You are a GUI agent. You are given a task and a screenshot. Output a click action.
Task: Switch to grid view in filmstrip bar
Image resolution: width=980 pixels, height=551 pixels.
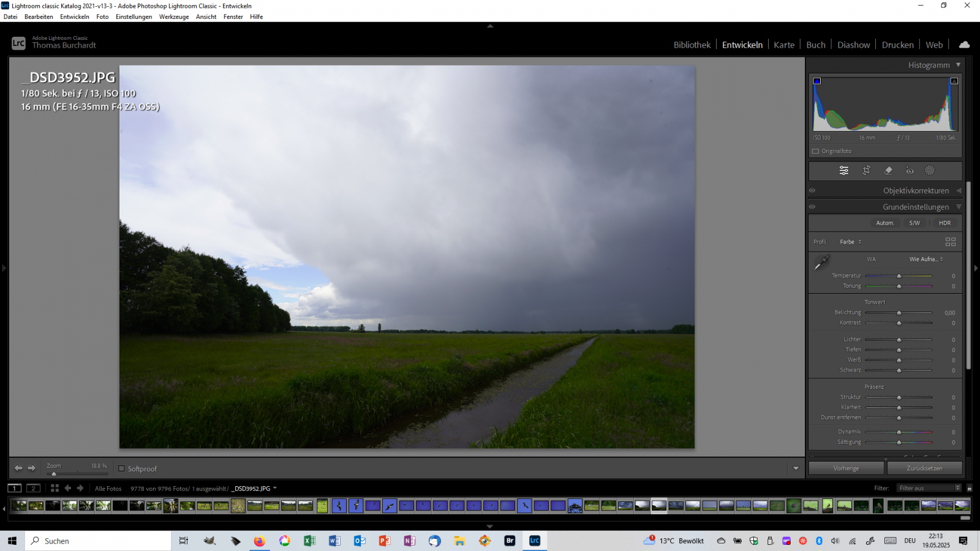(55, 488)
